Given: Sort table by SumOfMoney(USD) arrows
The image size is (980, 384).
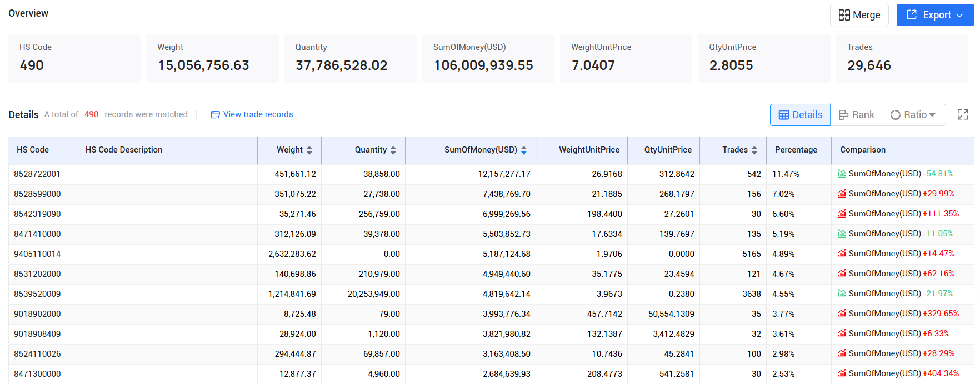Looking at the screenshot, I should tap(524, 150).
